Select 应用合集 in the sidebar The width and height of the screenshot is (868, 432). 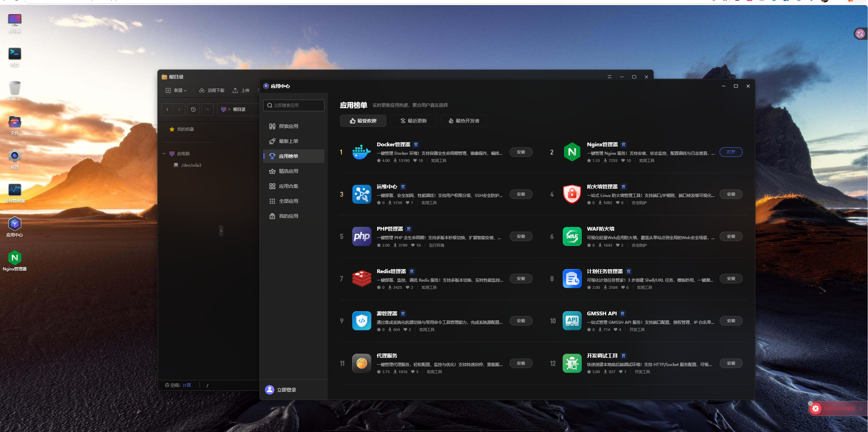[x=293, y=186]
